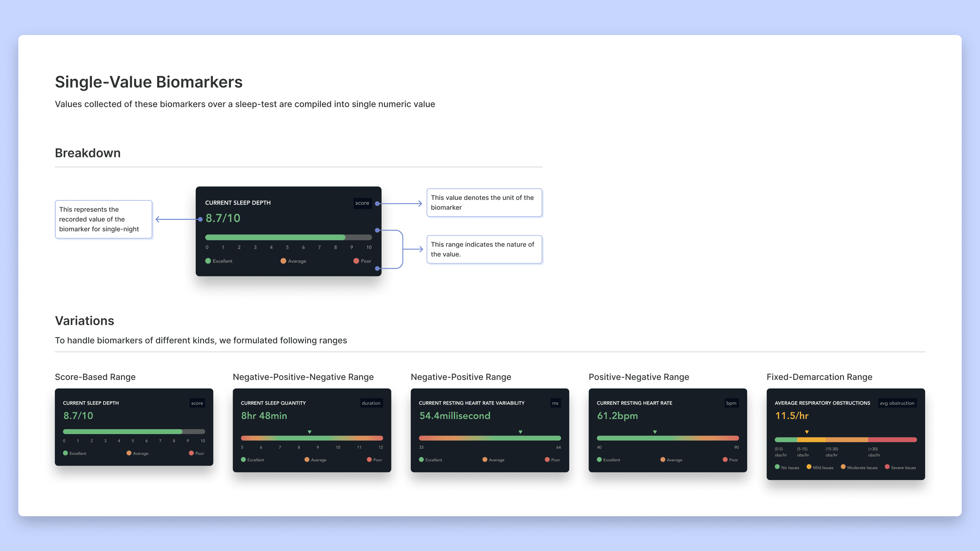Click the 'recorded value' annotation box

click(104, 219)
